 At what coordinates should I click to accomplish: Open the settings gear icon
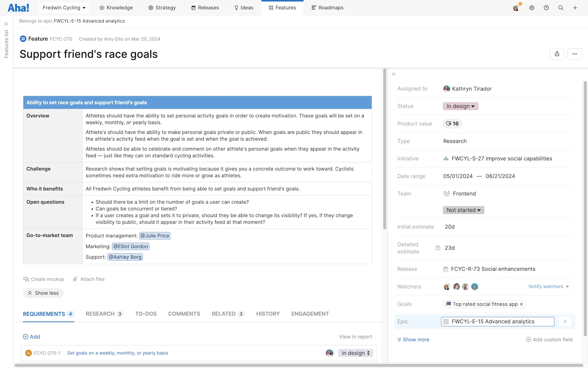[531, 8]
